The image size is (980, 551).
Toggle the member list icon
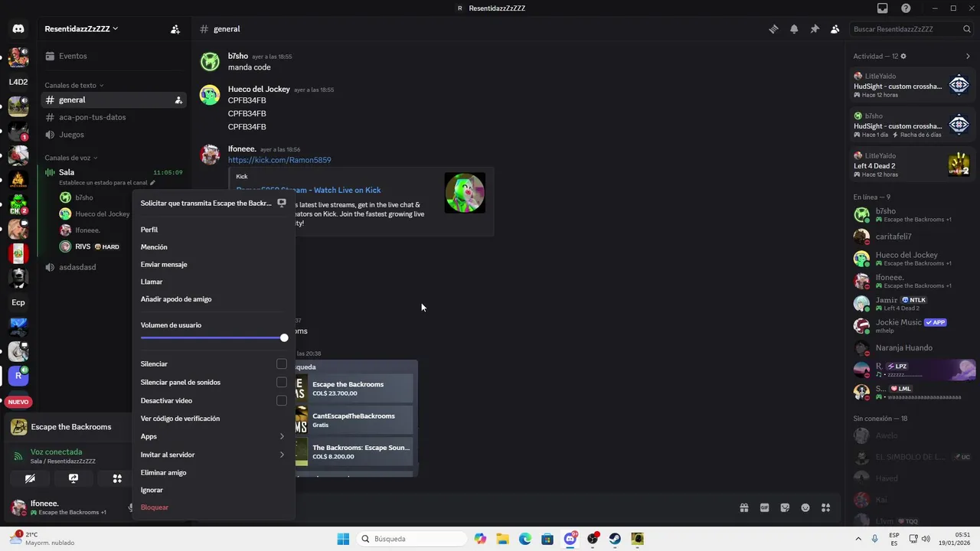835,29
